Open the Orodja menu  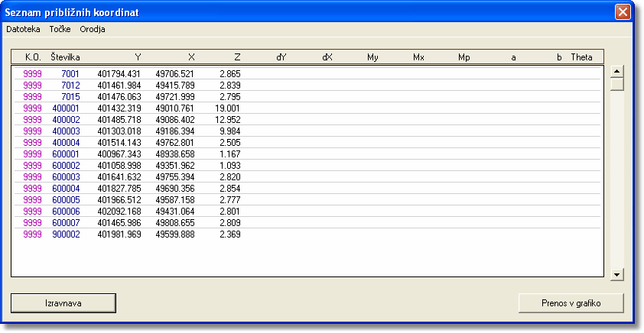coord(93,29)
